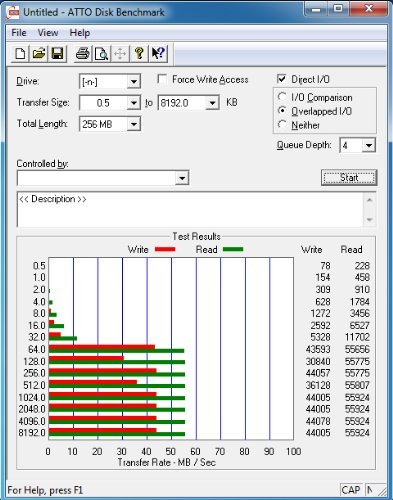Click the grayed move arrows toolbar icon
The image size is (393, 500).
pyautogui.click(x=120, y=53)
